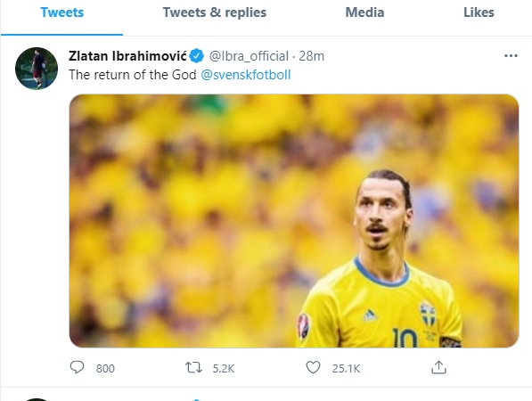Like the tweet with heart icon
Viewport: 532px width, 401px height.
point(313,367)
